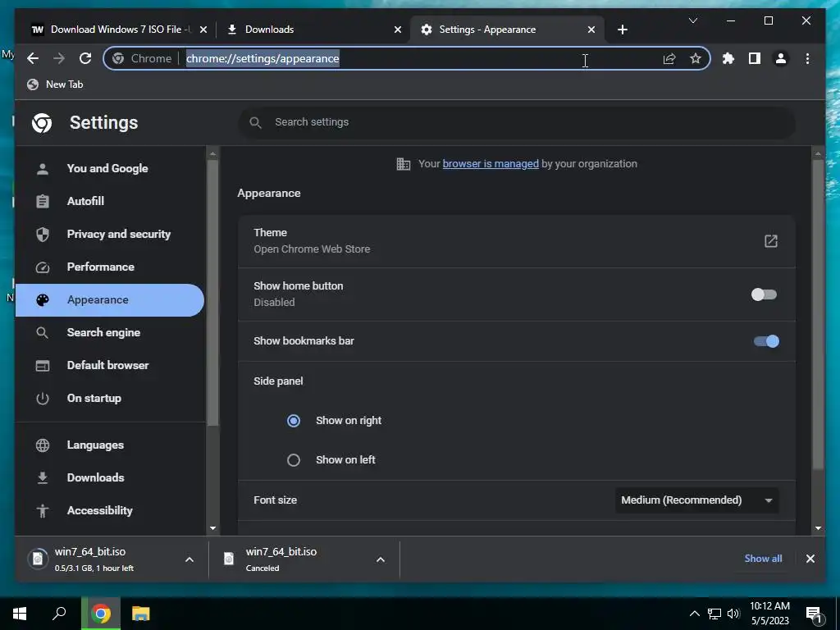Select Show on left radio button
The width and height of the screenshot is (840, 630).
tap(294, 459)
